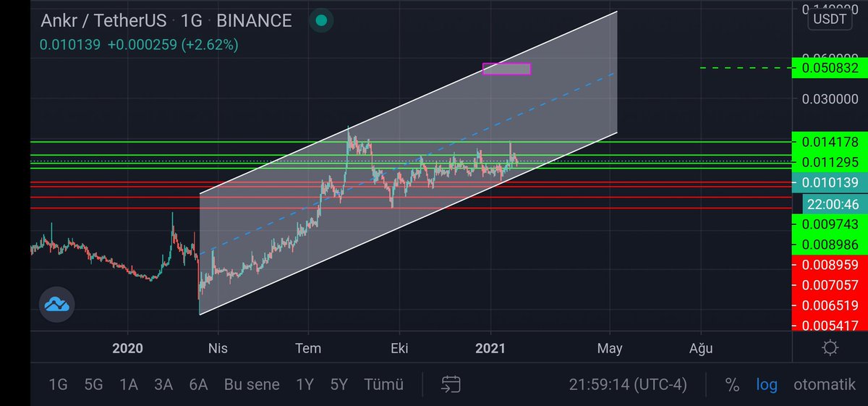Viewport: 868px width, 406px height.
Task: Click the 0.050832 price label
Action: (x=829, y=68)
